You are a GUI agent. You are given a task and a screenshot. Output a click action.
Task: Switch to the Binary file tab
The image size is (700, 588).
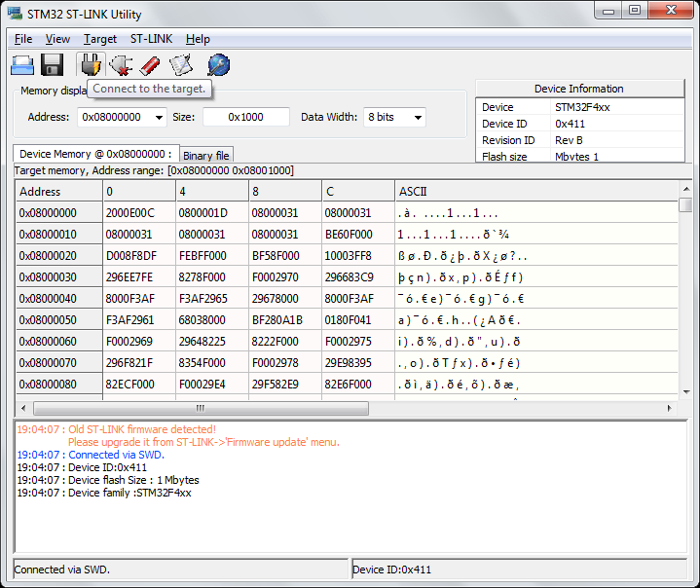(x=206, y=156)
